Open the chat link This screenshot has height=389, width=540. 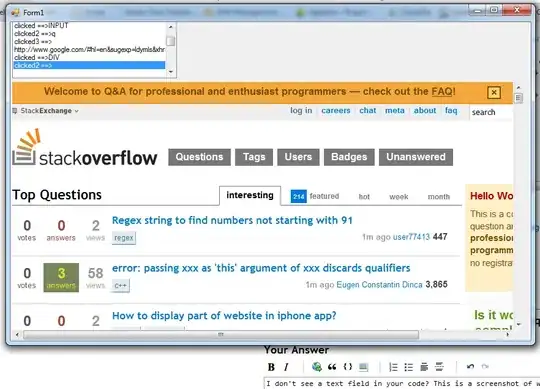pyautogui.click(x=368, y=111)
